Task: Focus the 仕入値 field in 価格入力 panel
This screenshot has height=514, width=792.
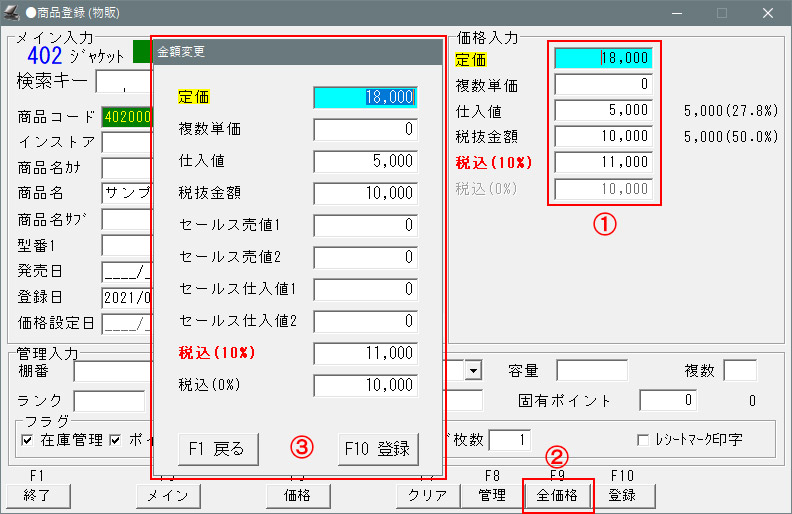Action: pyautogui.click(x=604, y=110)
